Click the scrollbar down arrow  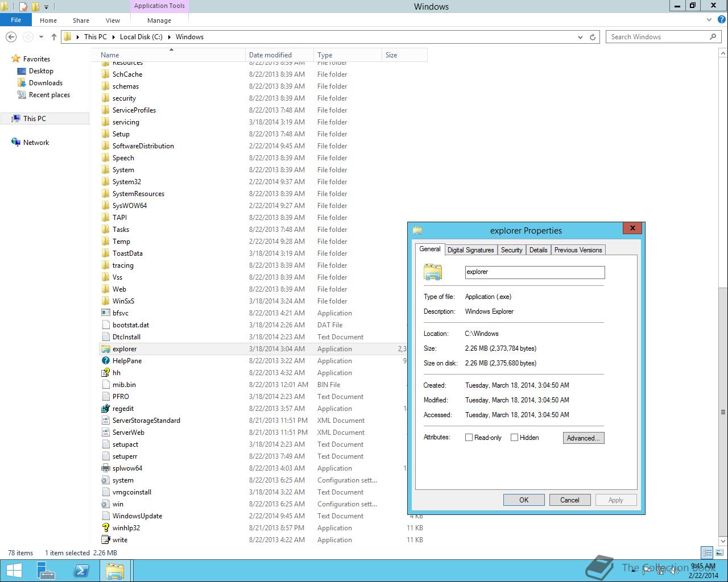[723, 541]
